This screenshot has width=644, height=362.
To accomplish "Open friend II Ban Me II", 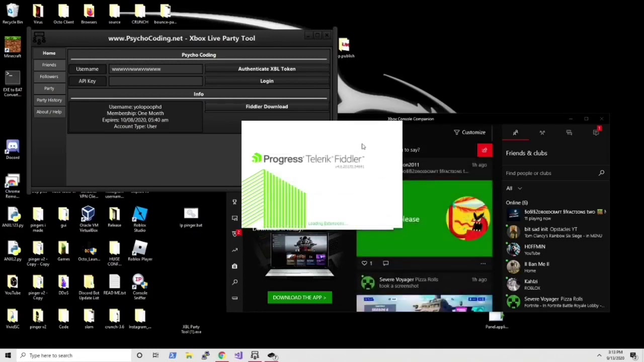I will 556,267.
